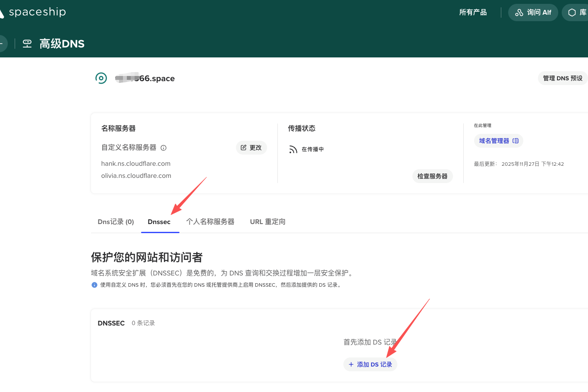Click the broadcast icon beside 在传播中
588x392 pixels.
click(x=293, y=149)
